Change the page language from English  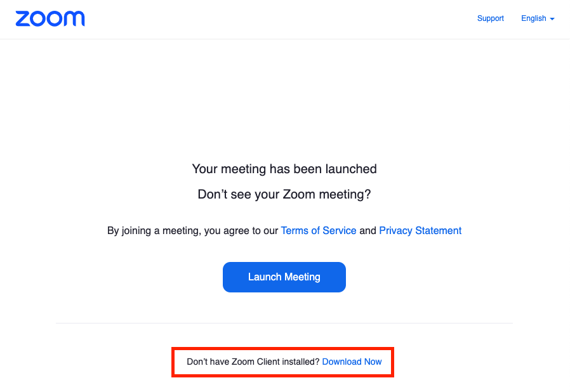(x=537, y=18)
